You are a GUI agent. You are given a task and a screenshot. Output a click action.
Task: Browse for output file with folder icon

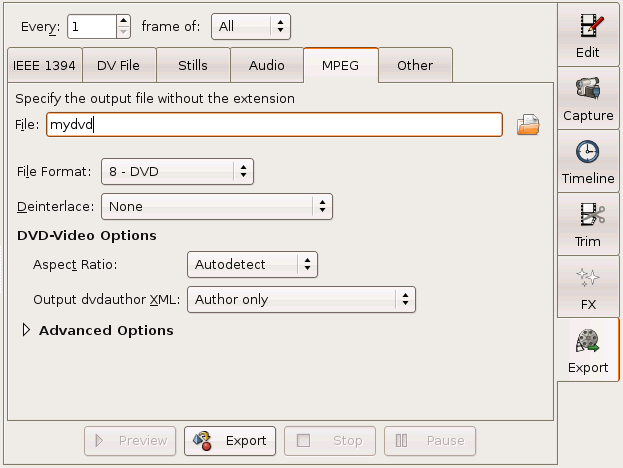[528, 125]
